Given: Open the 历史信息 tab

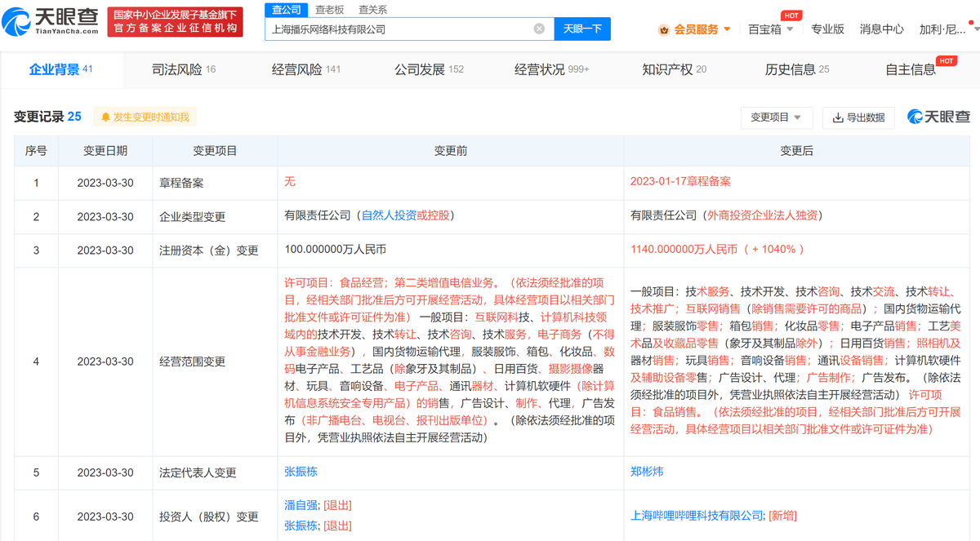Looking at the screenshot, I should [x=797, y=69].
